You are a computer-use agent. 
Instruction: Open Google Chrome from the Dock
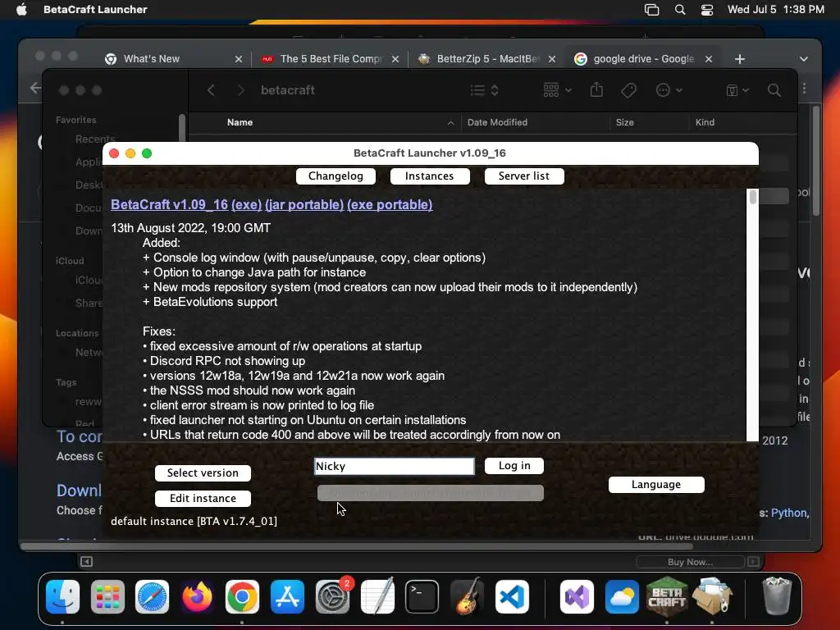click(x=242, y=597)
